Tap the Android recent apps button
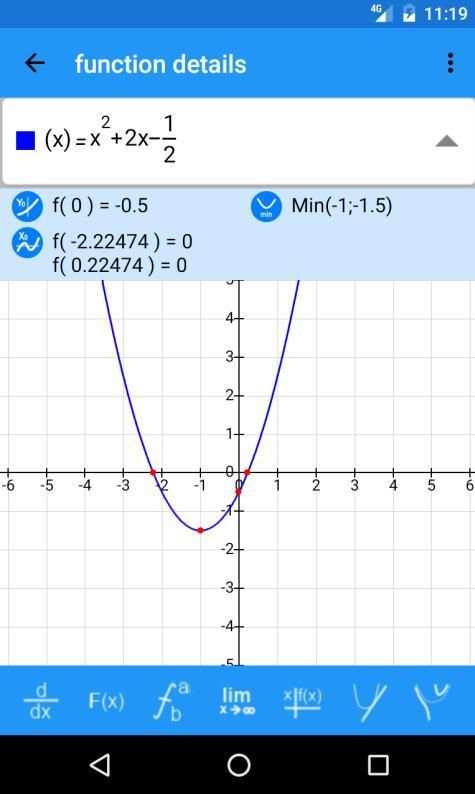475x794 pixels. point(378,765)
